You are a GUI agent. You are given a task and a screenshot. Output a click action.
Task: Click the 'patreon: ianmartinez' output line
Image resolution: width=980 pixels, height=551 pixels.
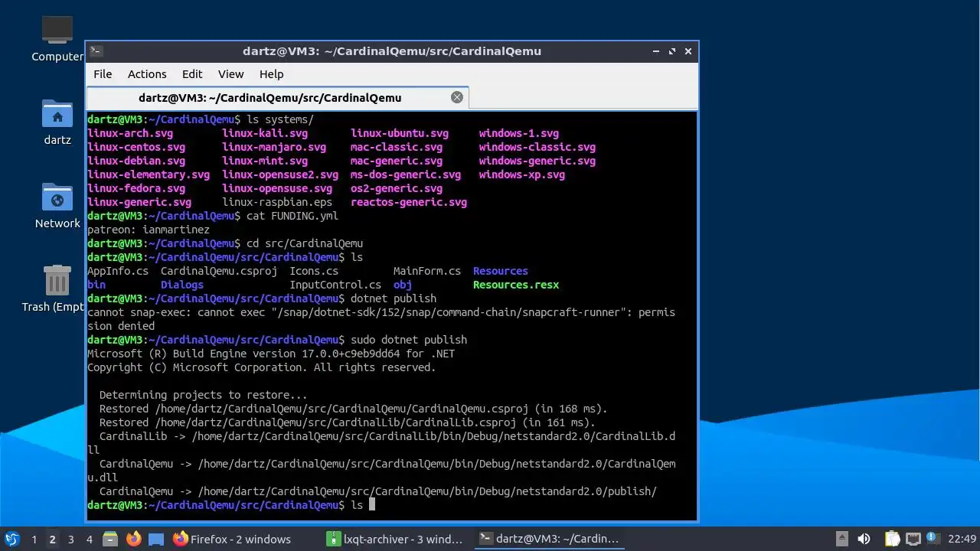click(149, 230)
